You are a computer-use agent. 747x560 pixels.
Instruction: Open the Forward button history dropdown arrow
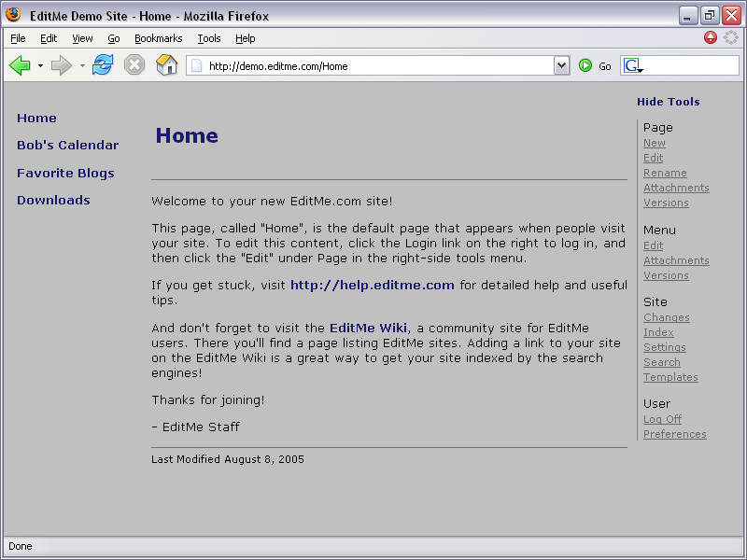(x=82, y=66)
